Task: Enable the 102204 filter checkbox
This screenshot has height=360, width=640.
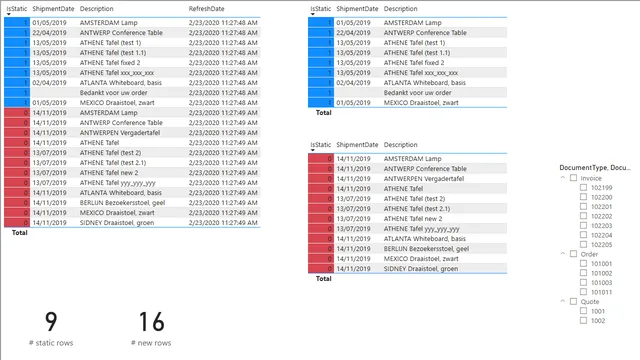Action: click(x=583, y=235)
